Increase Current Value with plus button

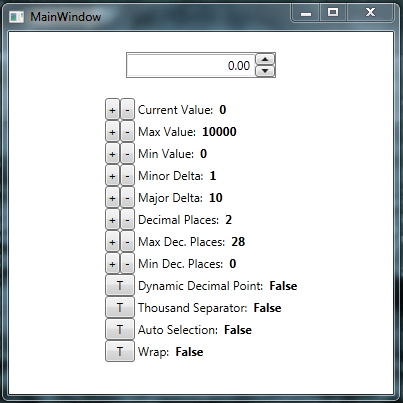tap(112, 109)
